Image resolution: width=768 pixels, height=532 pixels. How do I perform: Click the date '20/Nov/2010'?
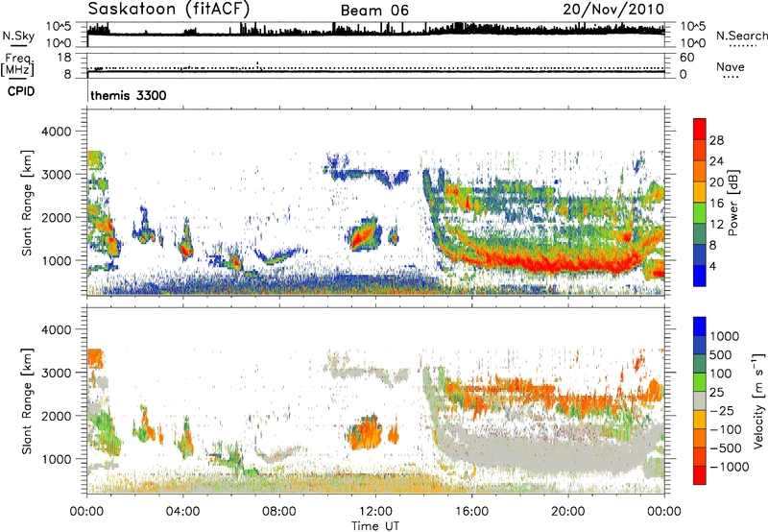(613, 9)
